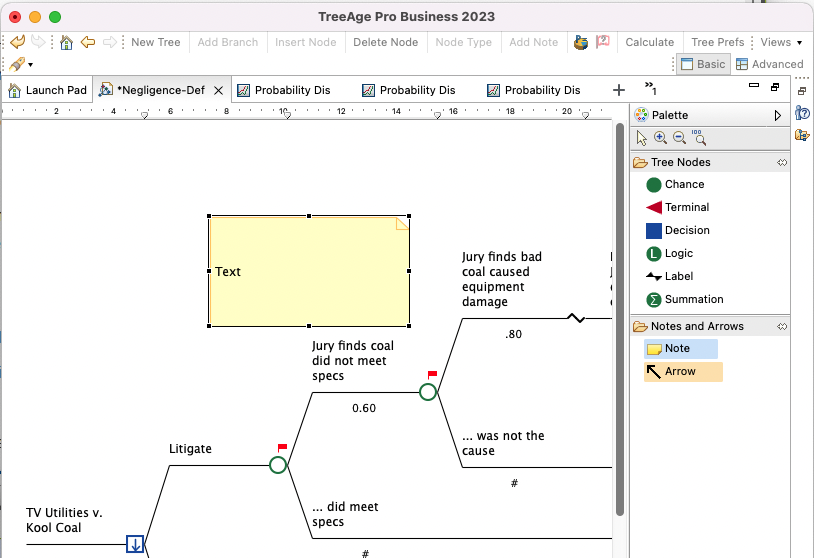This screenshot has height=558, width=814.
Task: Open the Views dropdown menu
Action: pyautogui.click(x=781, y=42)
